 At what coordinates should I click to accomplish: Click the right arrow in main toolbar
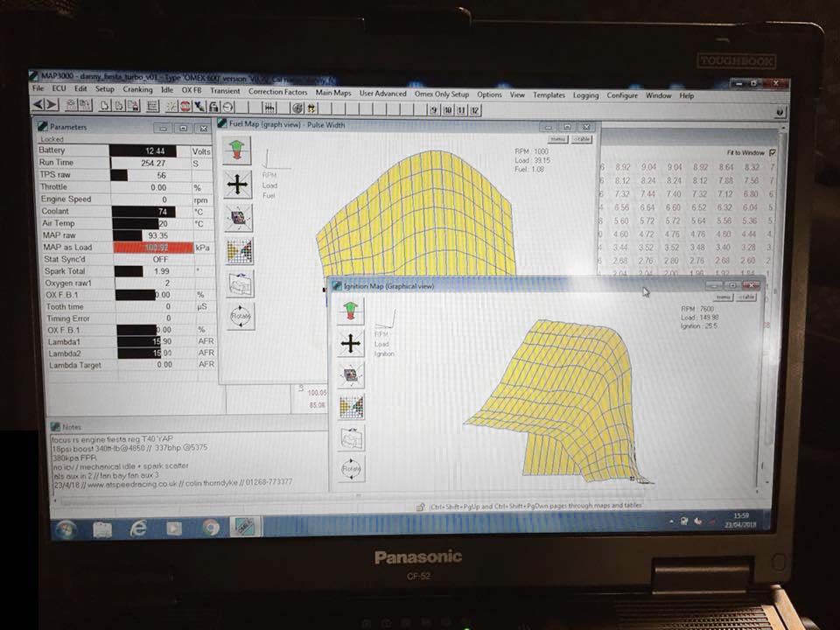(52, 106)
